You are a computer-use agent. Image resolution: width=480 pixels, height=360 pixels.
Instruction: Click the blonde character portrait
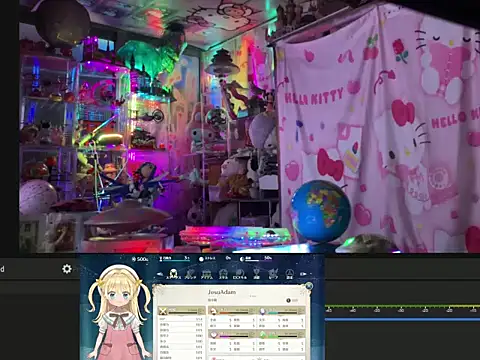pos(119,312)
